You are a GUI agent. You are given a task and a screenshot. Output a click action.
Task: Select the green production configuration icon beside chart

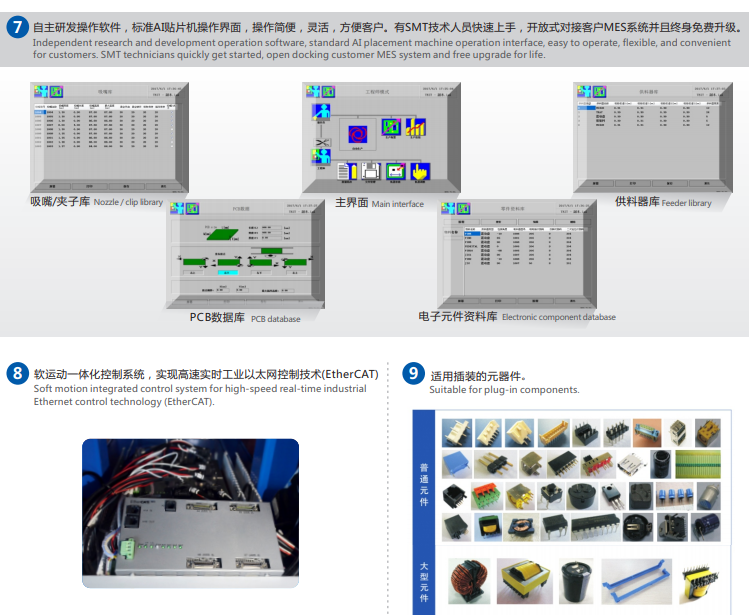click(391, 127)
